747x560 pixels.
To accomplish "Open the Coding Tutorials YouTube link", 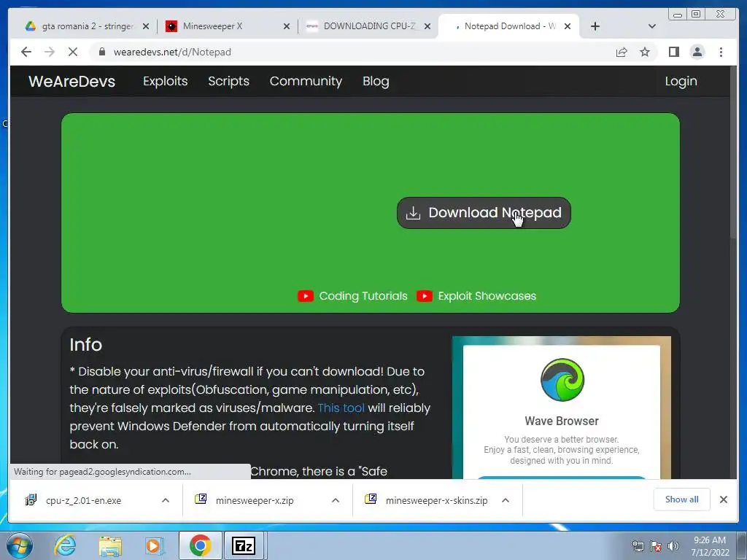I will point(363,296).
